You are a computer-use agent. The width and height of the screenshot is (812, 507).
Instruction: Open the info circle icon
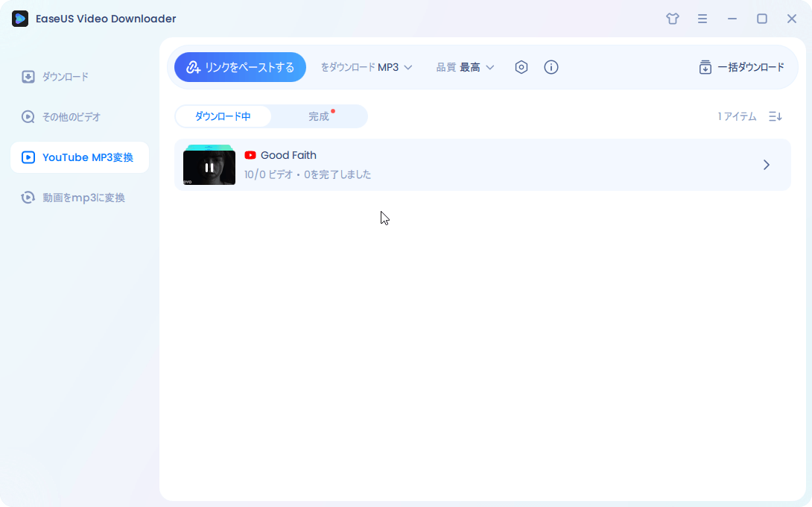point(551,67)
